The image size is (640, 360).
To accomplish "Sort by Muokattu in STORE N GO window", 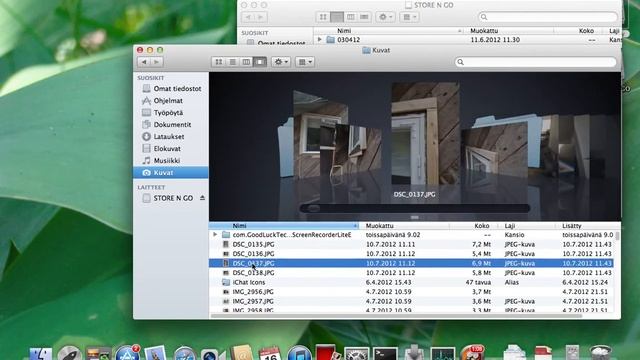I will (509, 31).
